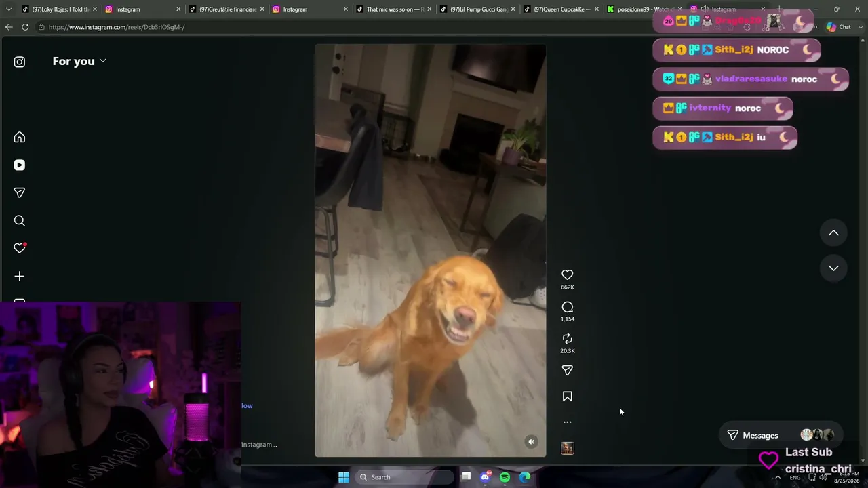Open comments on the dog reel

coord(568,307)
